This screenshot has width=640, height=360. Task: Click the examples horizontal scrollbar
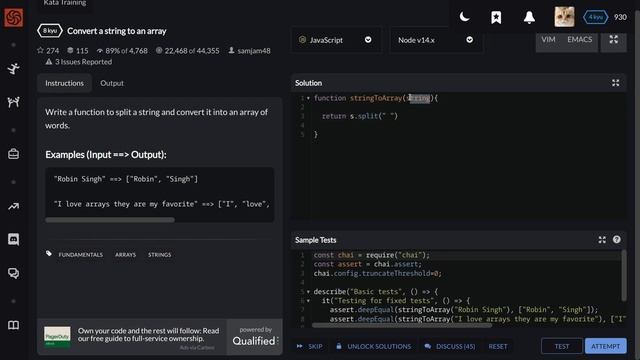[x=110, y=220]
